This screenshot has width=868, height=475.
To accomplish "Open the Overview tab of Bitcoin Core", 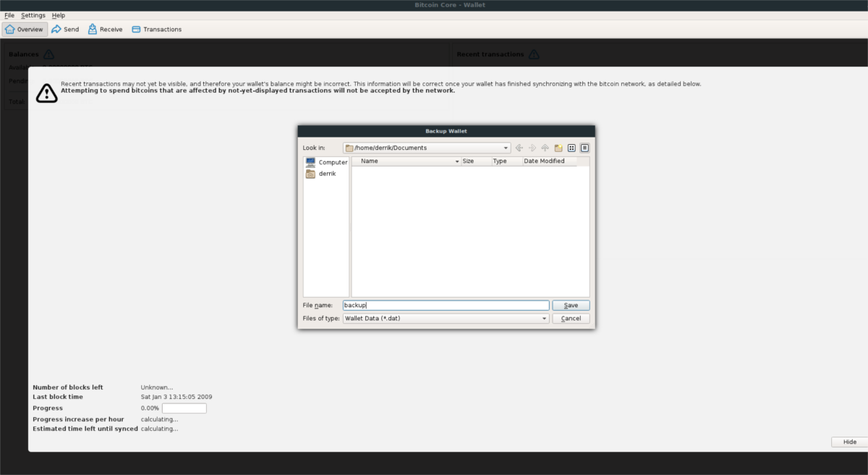I will pos(25,30).
